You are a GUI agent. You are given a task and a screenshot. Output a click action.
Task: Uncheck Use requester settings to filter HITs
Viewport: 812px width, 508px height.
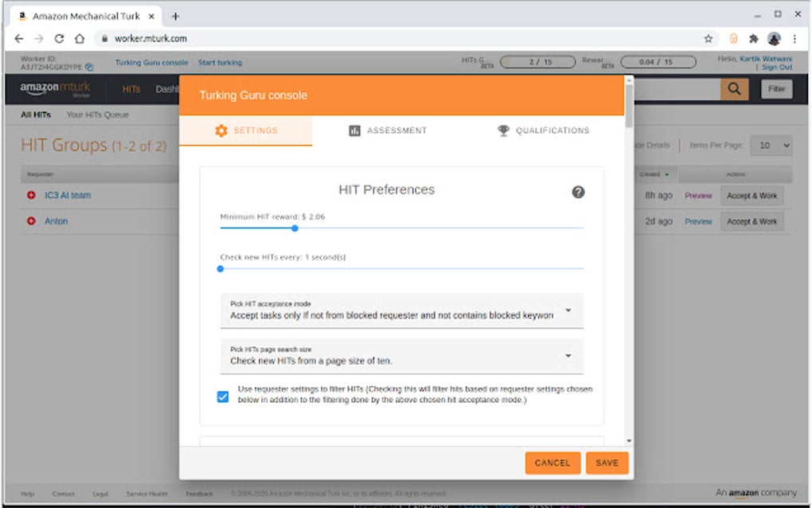tap(223, 397)
